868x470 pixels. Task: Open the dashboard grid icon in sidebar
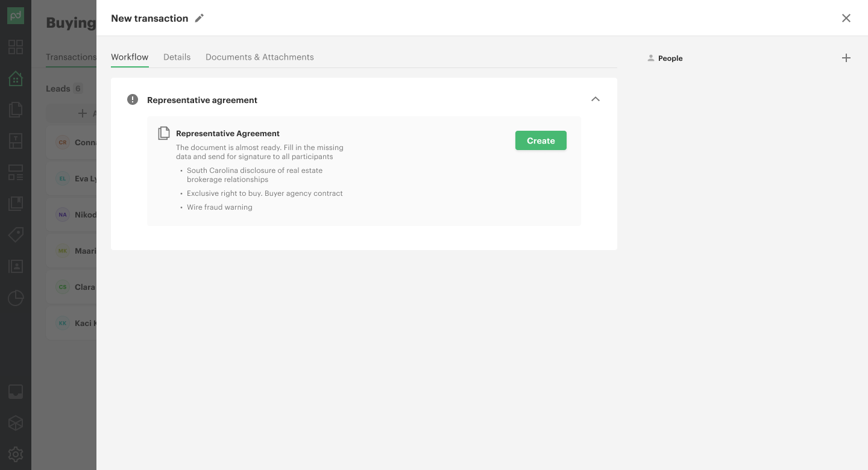pos(16,47)
